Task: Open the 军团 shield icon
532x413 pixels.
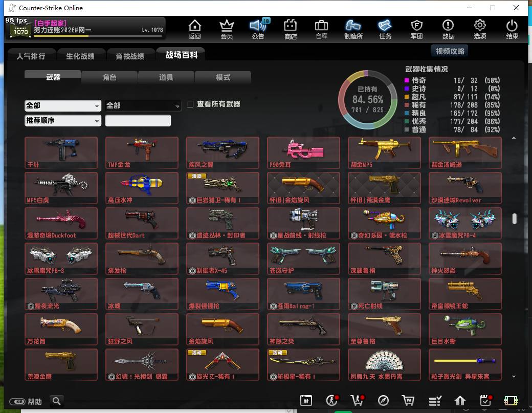Action: (416, 29)
